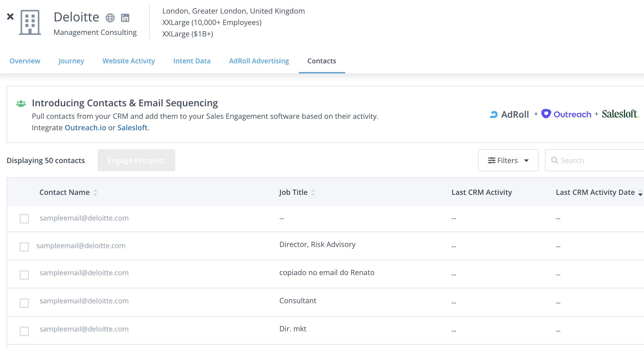Open the Filters dropdown

(508, 160)
